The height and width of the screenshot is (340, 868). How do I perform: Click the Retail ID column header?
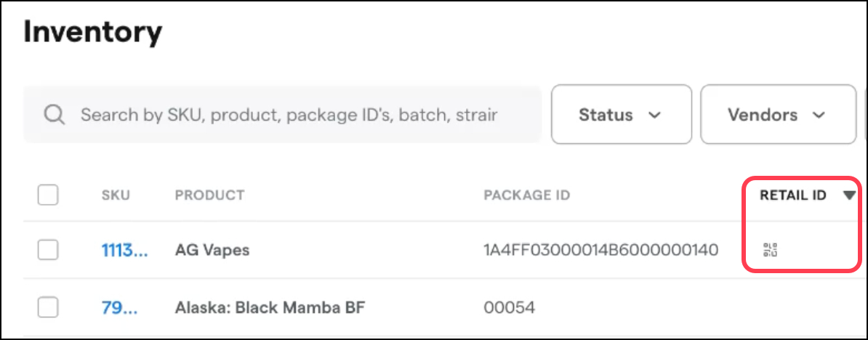coord(793,195)
